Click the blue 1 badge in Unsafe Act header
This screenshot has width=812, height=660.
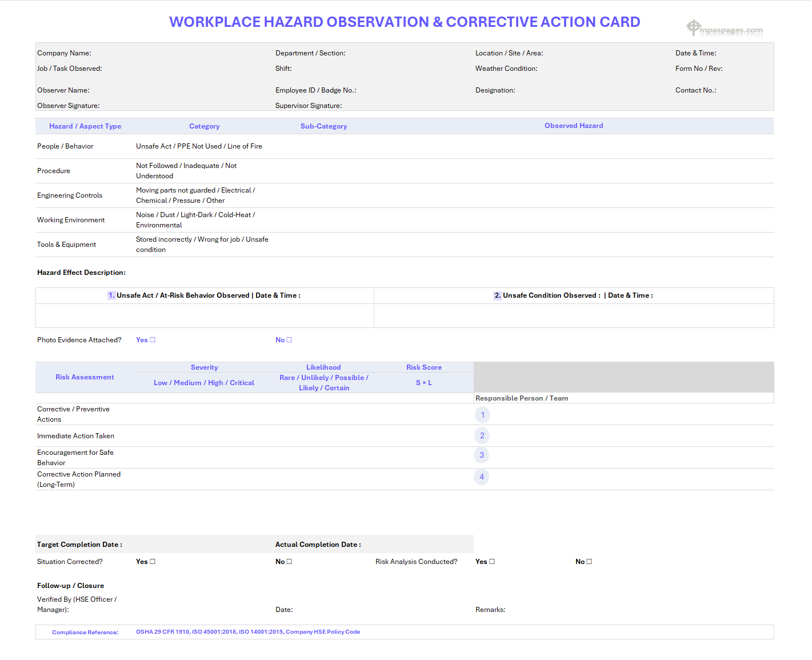pyautogui.click(x=112, y=295)
